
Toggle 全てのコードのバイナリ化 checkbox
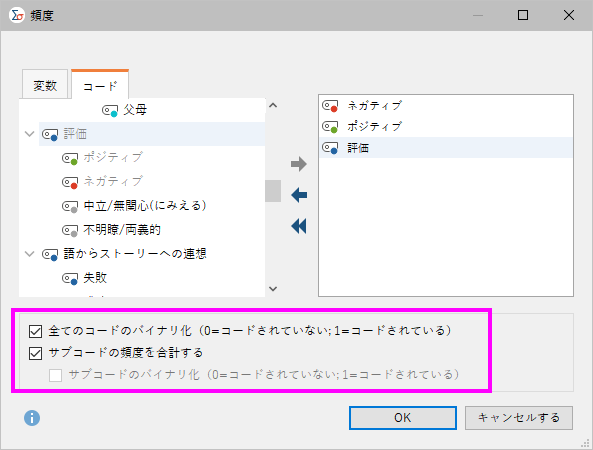coord(36,331)
